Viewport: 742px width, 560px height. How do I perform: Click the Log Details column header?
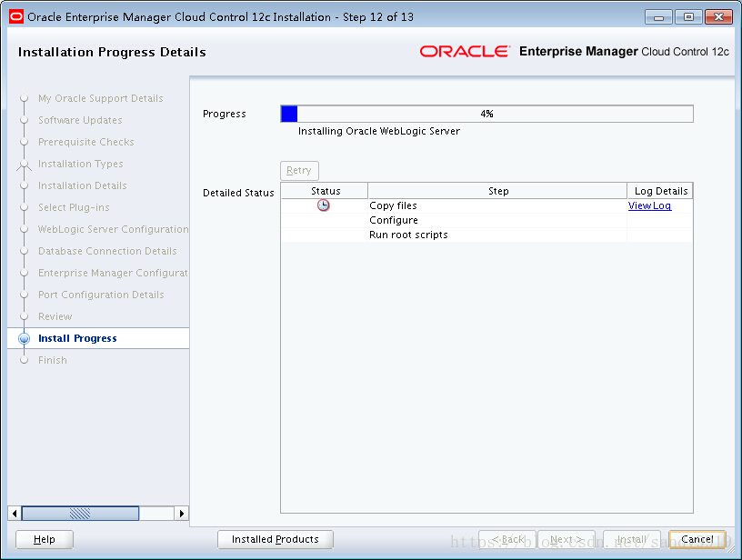coord(660,191)
